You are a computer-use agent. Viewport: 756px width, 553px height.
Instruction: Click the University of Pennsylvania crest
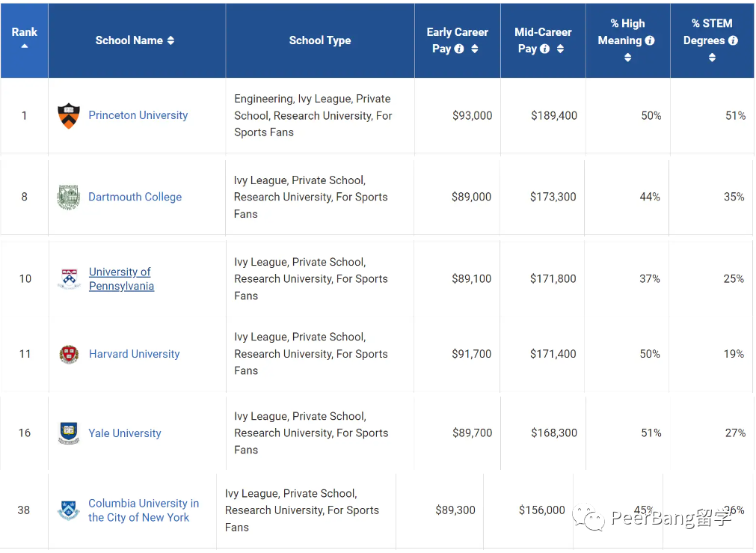69,278
